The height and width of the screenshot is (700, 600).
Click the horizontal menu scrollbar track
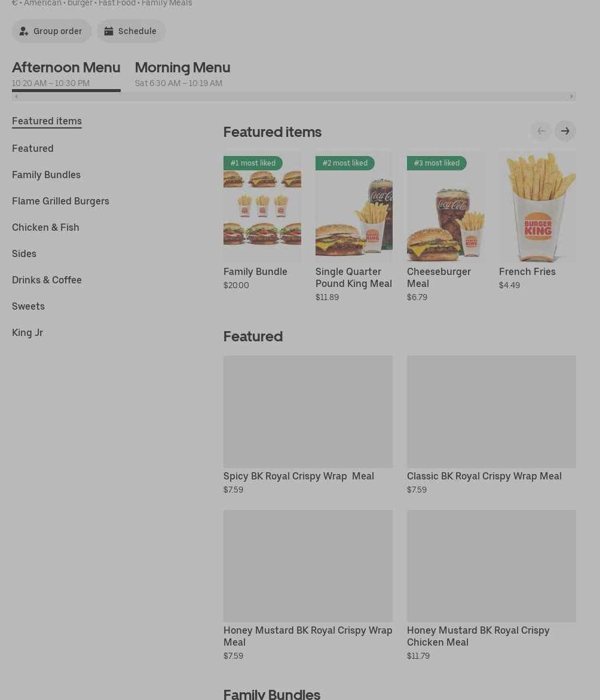(x=294, y=96)
